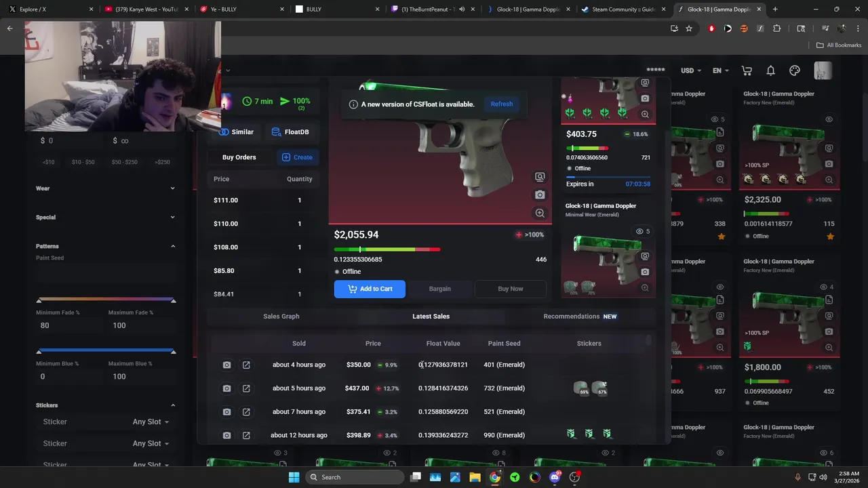Click zoom icon on the $2,325.00 listing card
868x488 pixels.
[829, 180]
